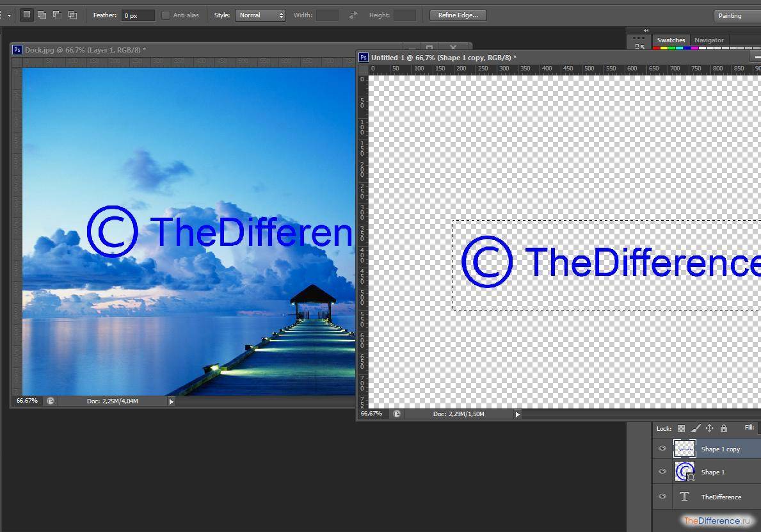Click status bar icon in Untitled-1 window
Screen dimensions: 761x532
pyautogui.click(x=397, y=414)
